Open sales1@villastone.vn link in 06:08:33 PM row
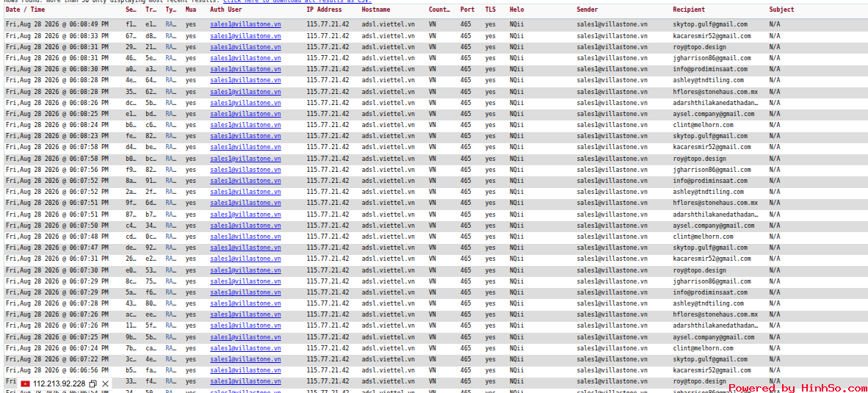This screenshot has width=868, height=393. click(245, 35)
